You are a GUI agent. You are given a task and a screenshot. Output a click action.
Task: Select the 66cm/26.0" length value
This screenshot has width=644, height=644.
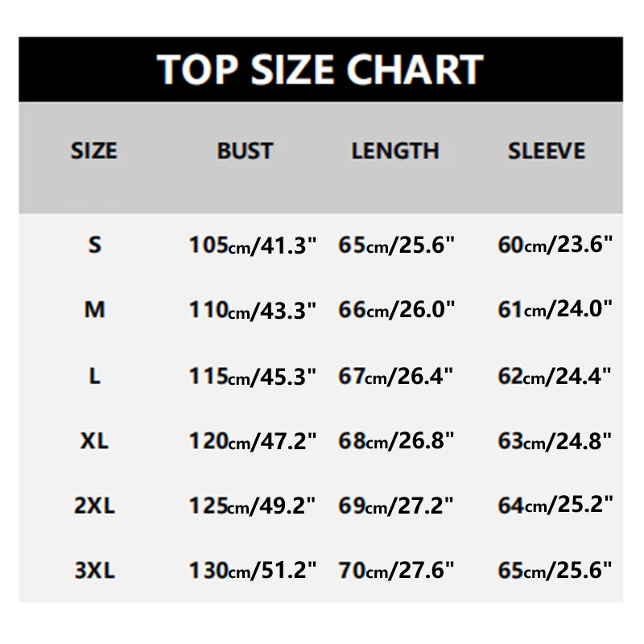397,310
